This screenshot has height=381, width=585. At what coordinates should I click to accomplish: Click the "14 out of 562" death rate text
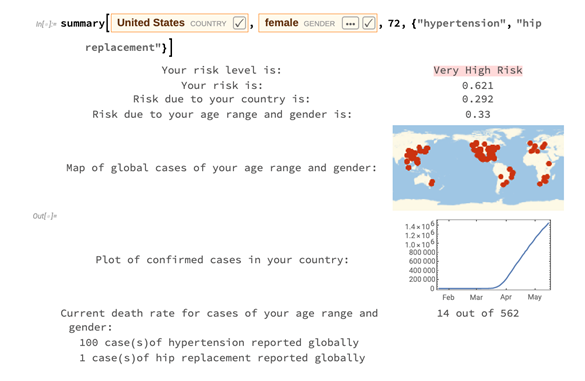(x=478, y=313)
